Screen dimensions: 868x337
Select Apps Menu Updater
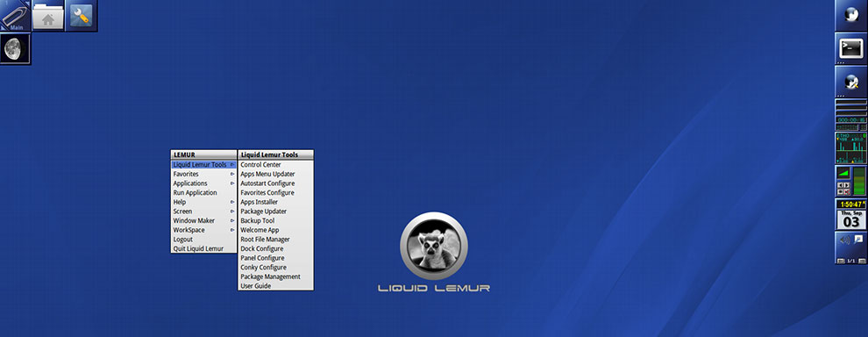(275, 174)
